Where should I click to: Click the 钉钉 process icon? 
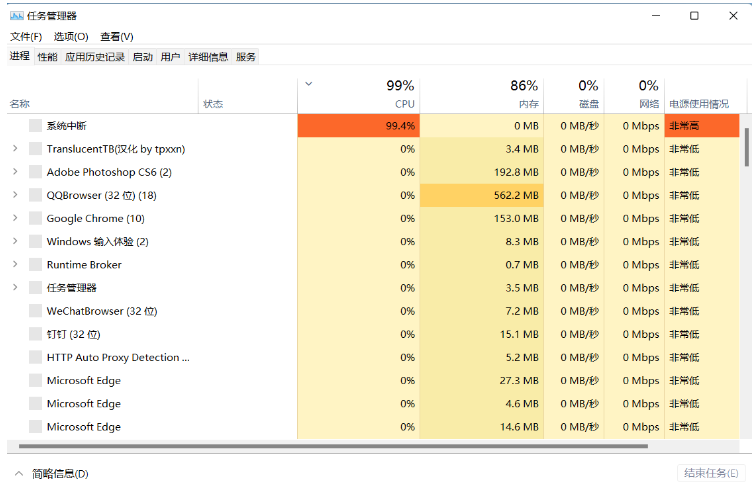35,334
